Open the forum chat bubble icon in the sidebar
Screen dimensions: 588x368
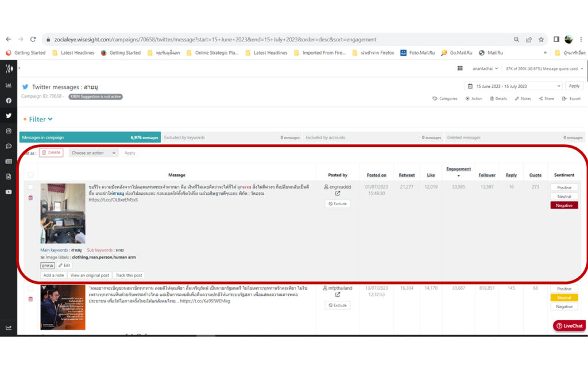(x=9, y=146)
